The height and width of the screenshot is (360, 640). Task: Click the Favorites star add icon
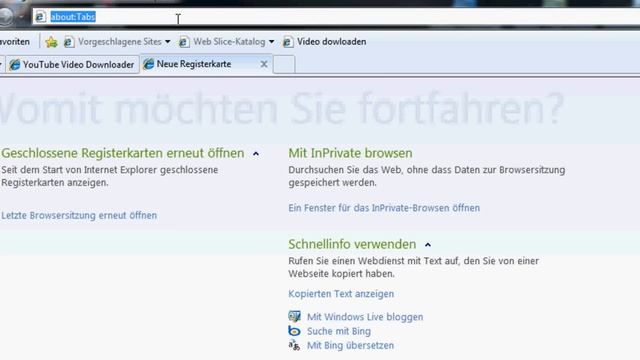coord(51,42)
